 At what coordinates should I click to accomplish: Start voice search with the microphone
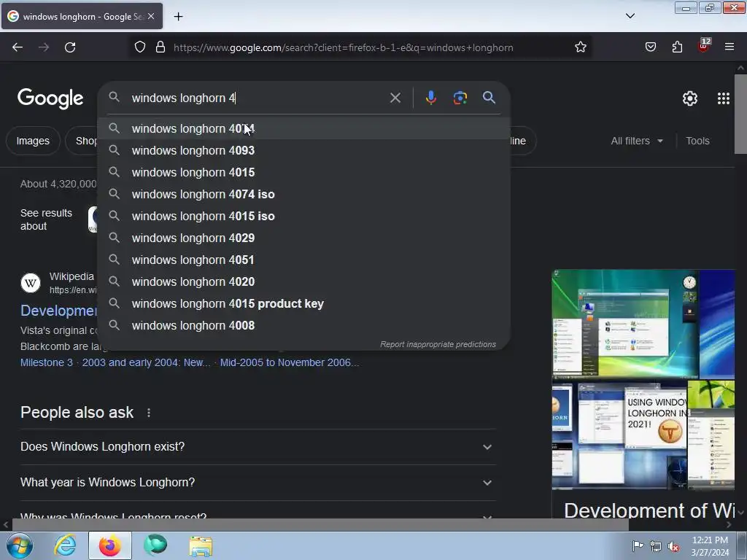point(430,98)
